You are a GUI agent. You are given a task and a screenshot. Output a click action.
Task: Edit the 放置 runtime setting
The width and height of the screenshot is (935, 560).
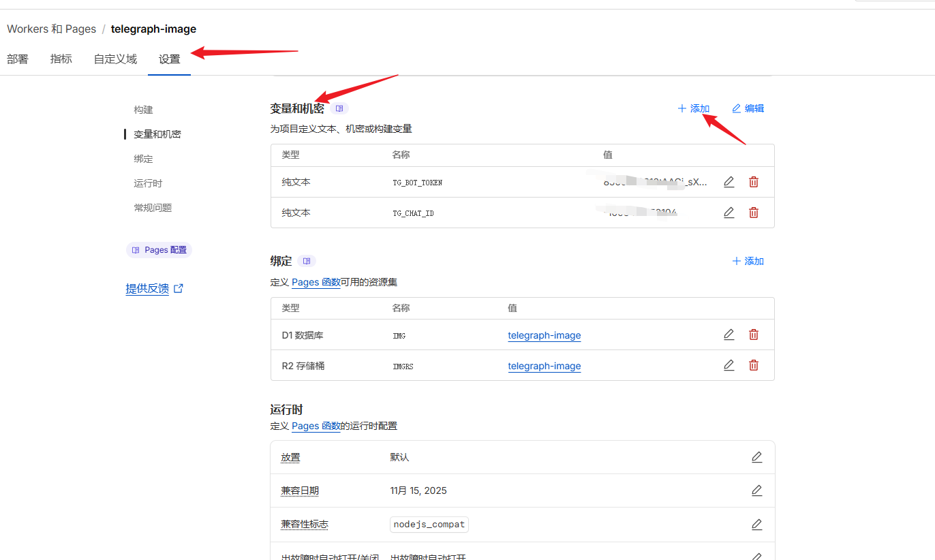click(x=756, y=457)
